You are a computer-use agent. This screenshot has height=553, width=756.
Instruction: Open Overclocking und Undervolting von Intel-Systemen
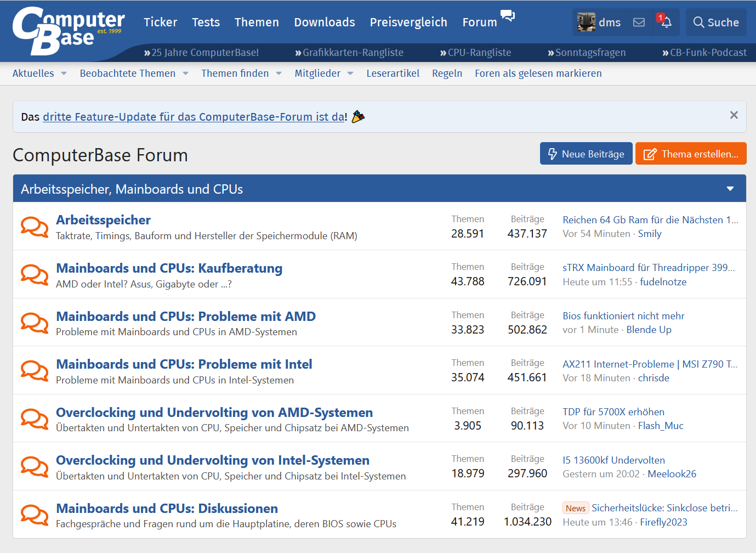[213, 460]
